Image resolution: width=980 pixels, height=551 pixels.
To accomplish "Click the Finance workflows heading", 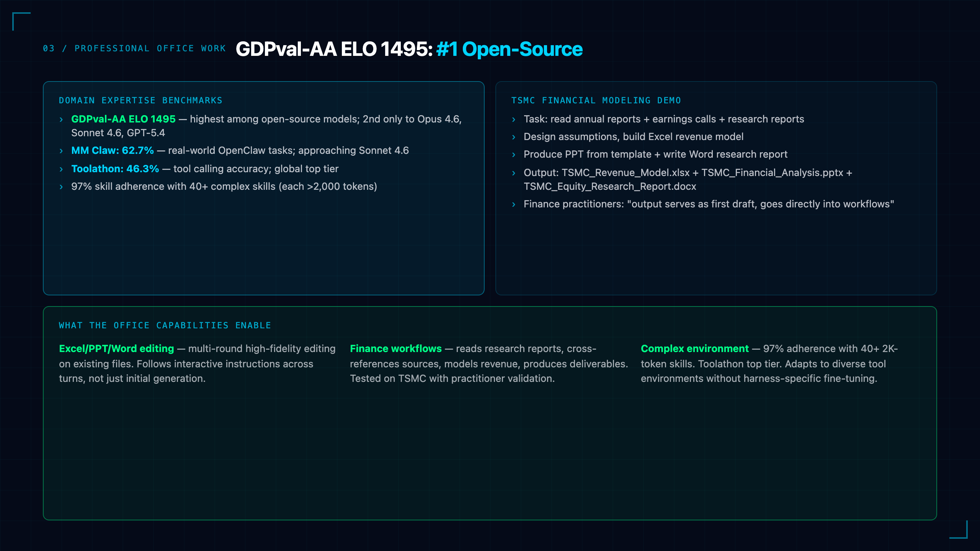I will point(396,349).
